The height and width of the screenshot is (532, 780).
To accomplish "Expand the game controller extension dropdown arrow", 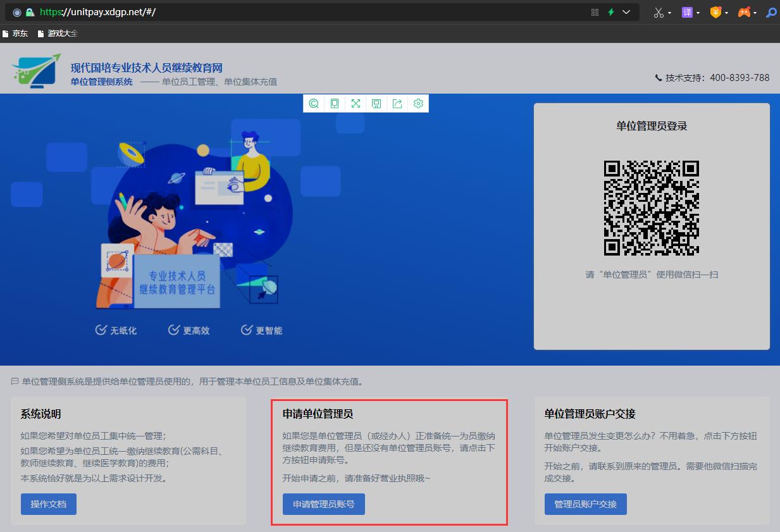I will [755, 13].
